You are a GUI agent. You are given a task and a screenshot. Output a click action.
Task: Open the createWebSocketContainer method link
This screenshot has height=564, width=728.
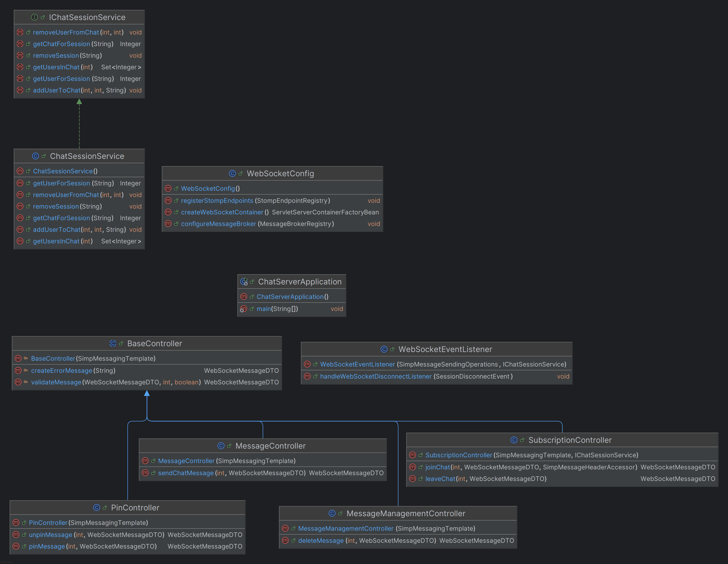222,212
